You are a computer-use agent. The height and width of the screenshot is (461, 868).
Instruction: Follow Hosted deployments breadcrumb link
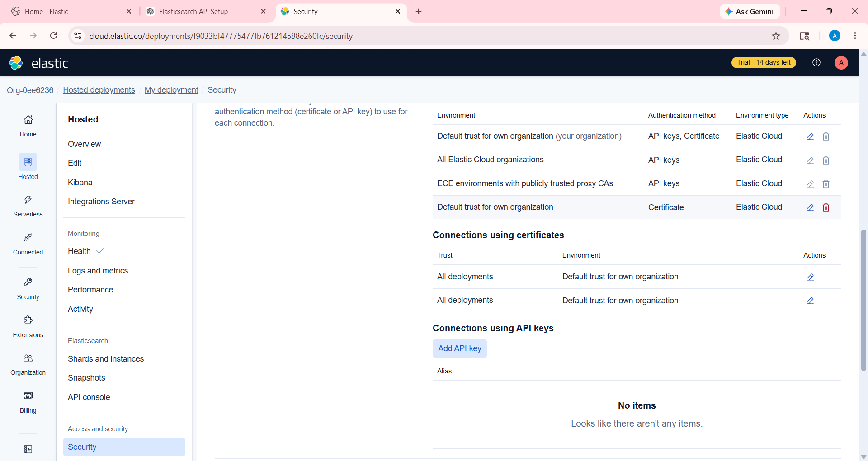click(99, 90)
